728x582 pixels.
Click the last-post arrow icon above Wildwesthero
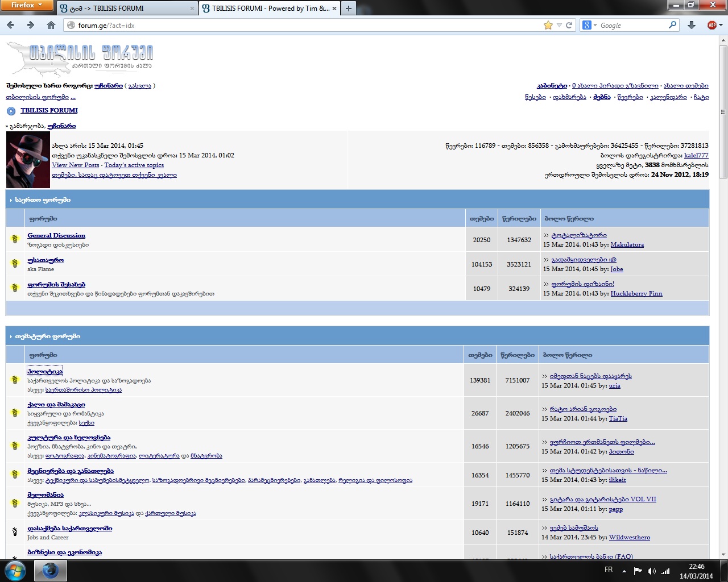(544, 528)
